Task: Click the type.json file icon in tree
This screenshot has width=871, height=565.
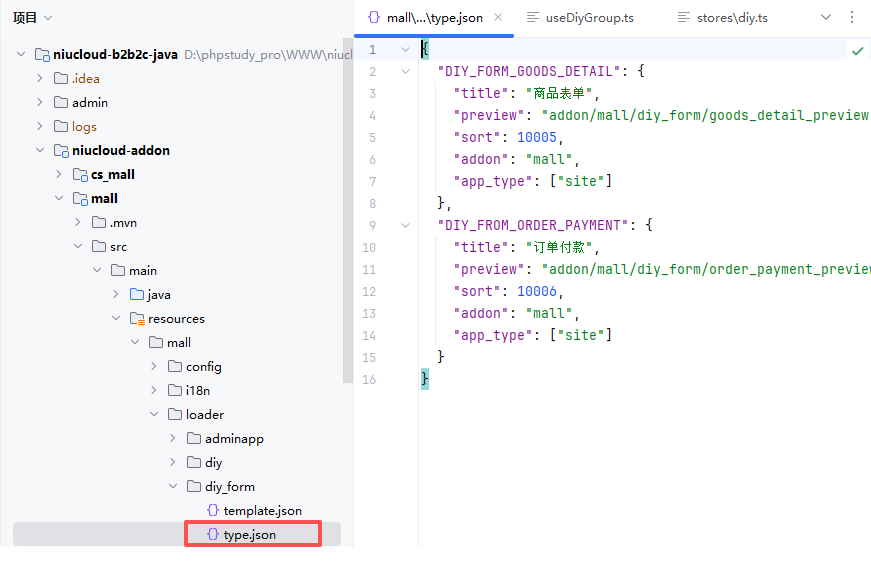Action: click(x=212, y=534)
